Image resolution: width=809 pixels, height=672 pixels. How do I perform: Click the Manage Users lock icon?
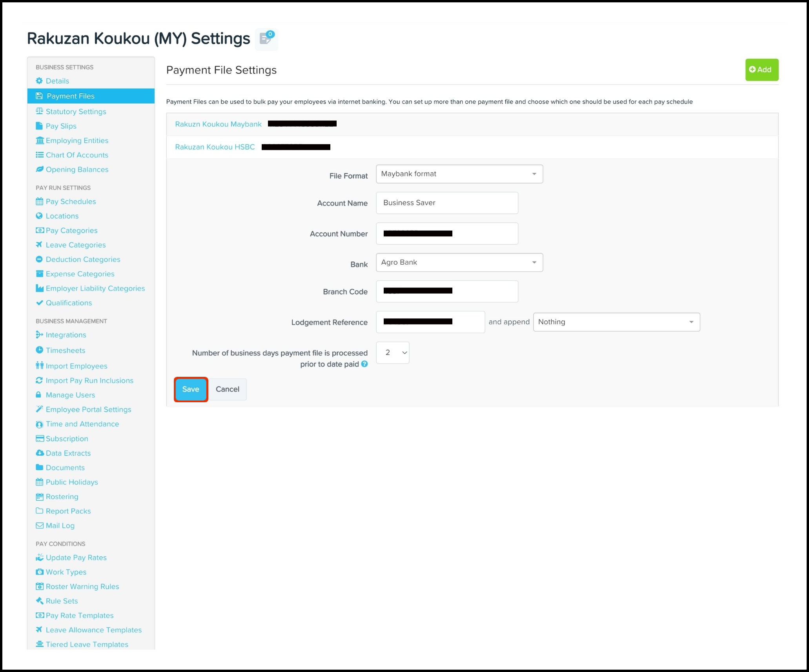click(x=38, y=395)
